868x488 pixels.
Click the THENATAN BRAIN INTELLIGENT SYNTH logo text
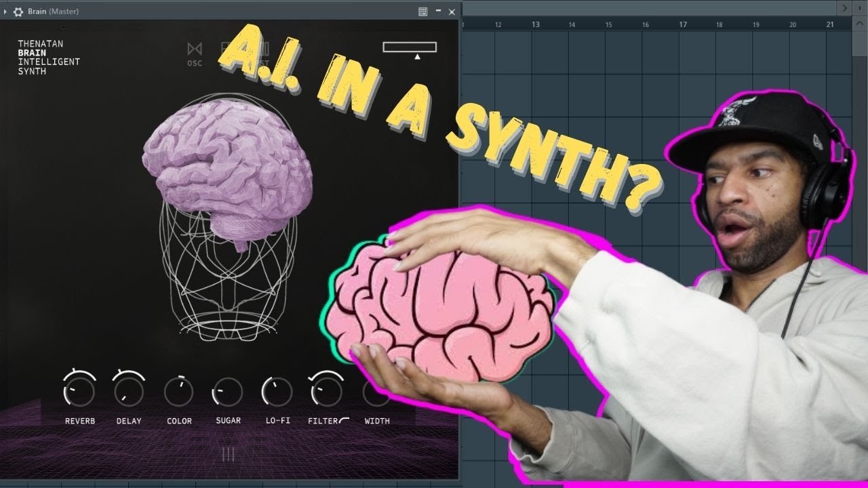coord(49,57)
